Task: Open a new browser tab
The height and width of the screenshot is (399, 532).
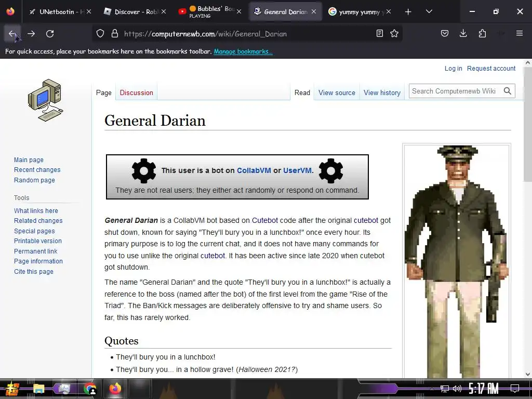Action: point(408,12)
